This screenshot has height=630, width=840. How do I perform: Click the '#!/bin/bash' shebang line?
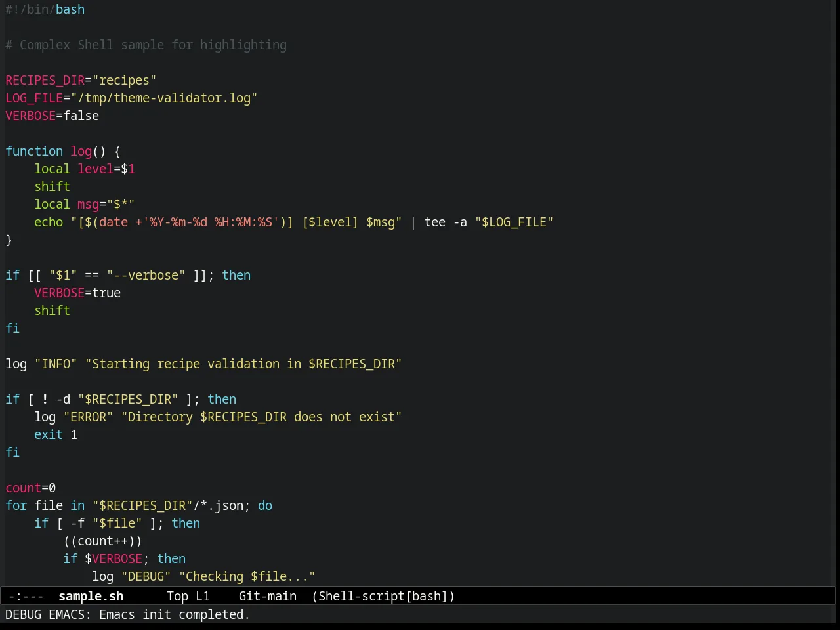point(45,9)
